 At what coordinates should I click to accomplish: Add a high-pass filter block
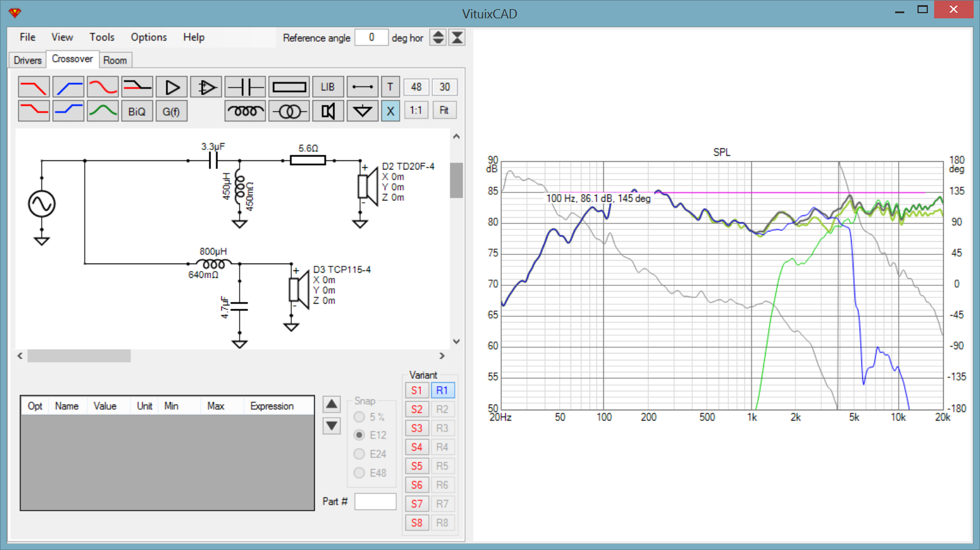click(68, 87)
